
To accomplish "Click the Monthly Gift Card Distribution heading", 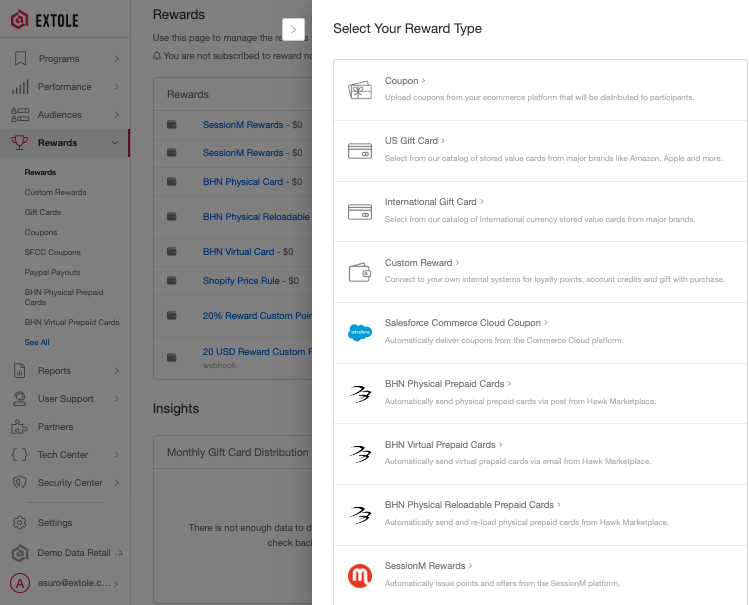I will (x=237, y=452).
